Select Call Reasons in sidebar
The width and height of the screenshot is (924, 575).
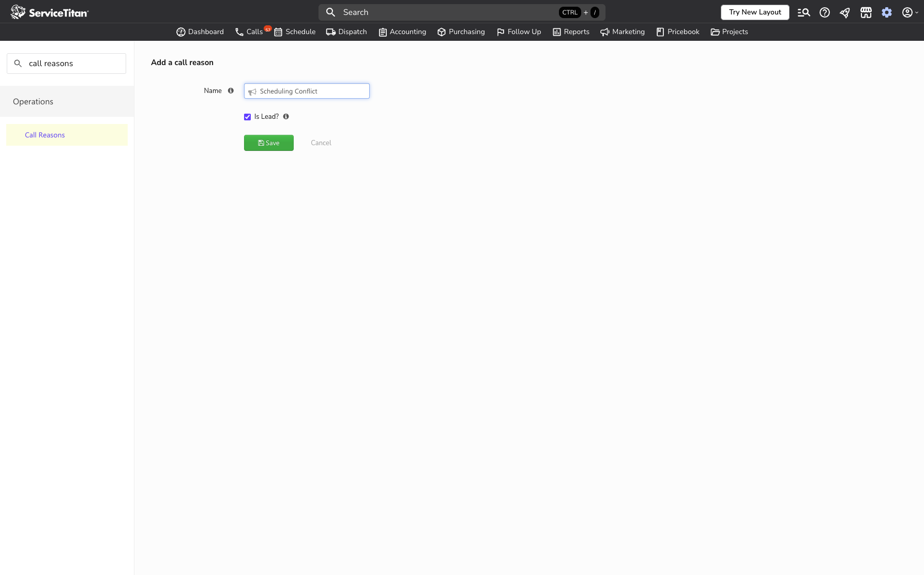pyautogui.click(x=67, y=135)
